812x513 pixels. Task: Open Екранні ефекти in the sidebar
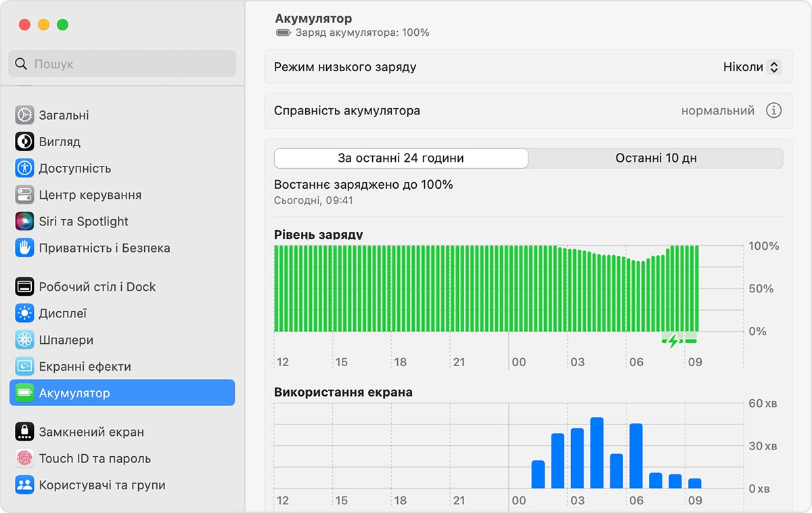(x=122, y=366)
